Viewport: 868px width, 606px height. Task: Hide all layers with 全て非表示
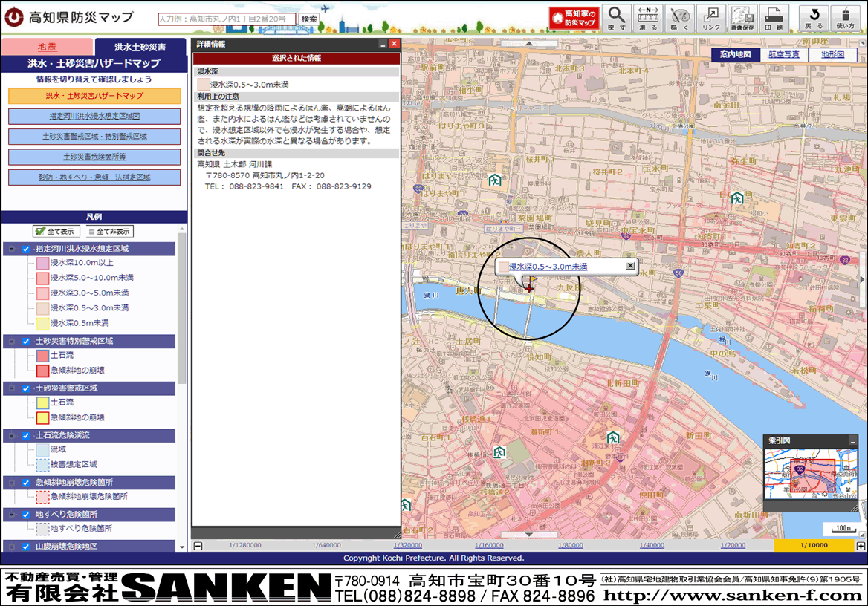tap(109, 231)
